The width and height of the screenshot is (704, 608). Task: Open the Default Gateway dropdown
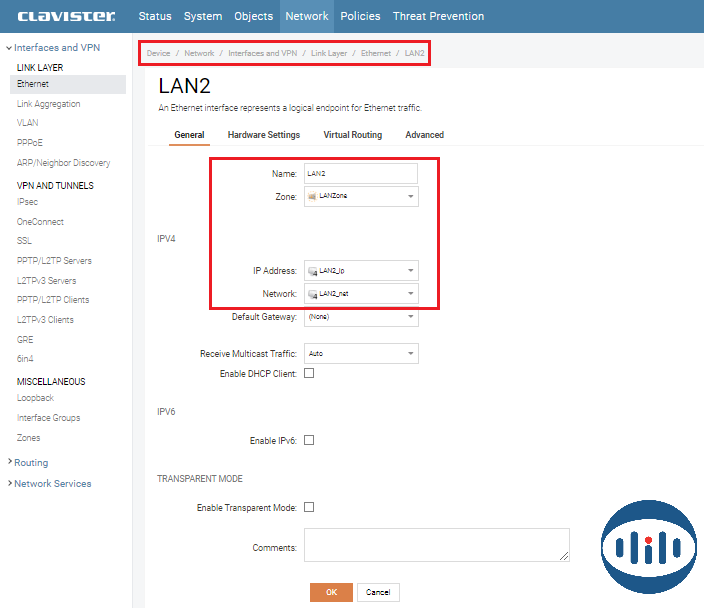coord(360,317)
